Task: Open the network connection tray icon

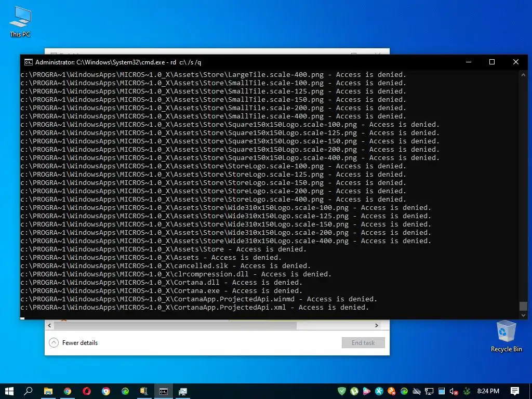Action: click(x=429, y=391)
